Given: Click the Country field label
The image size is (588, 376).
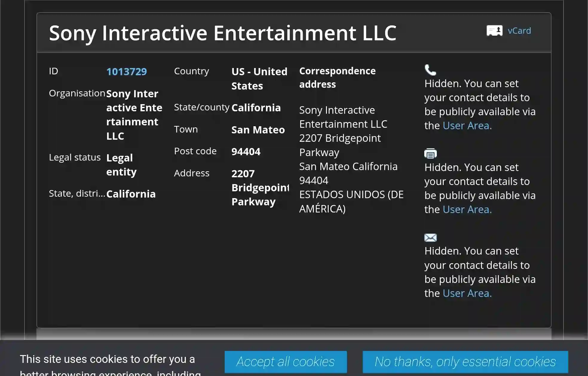Looking at the screenshot, I should pos(192,71).
